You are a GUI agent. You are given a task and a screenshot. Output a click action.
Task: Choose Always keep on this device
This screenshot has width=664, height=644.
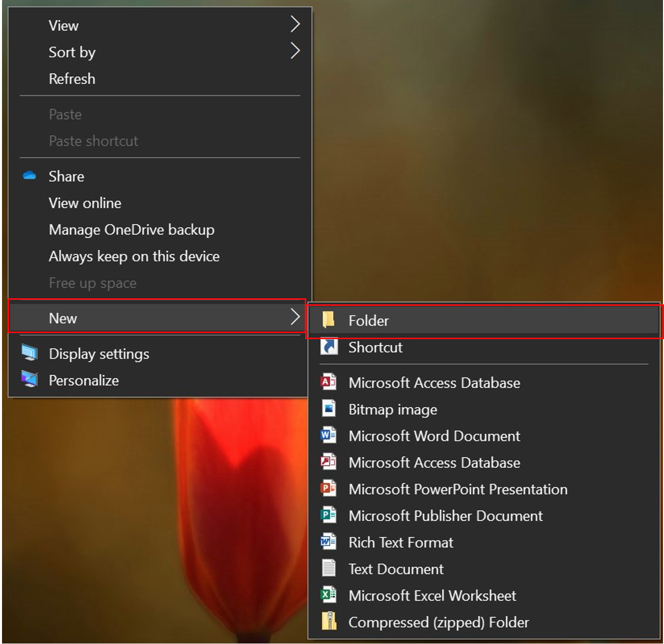pos(160,256)
